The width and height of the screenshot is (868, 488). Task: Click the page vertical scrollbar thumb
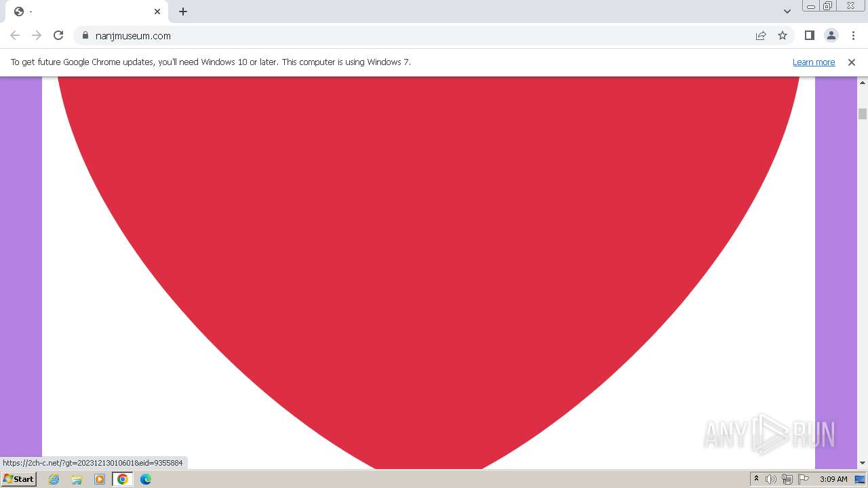tap(862, 114)
